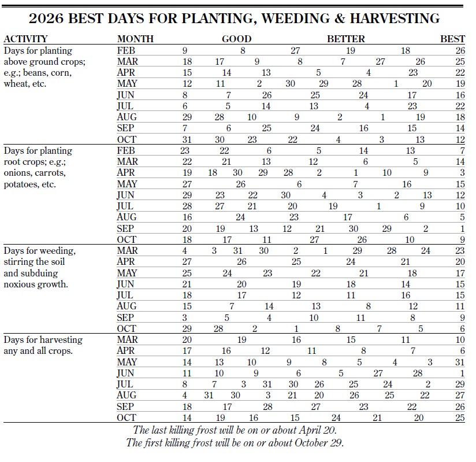Click the "potatoes, etc." text line

[x=30, y=184]
